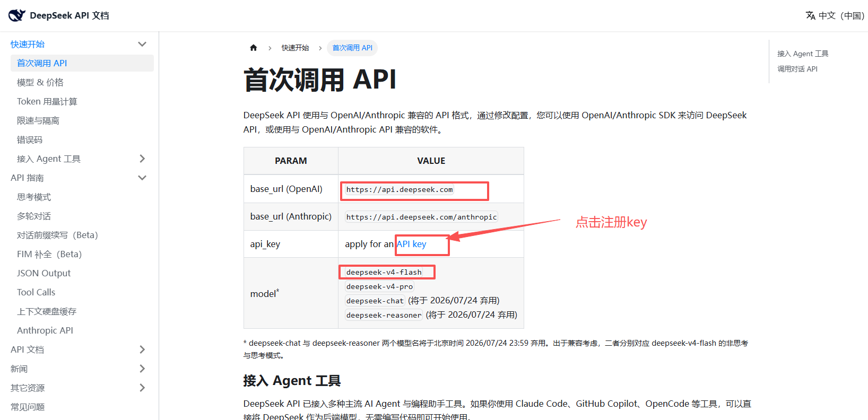Click the deepseek-reasoner model name
The width and height of the screenshot is (868, 420).
coord(384,315)
